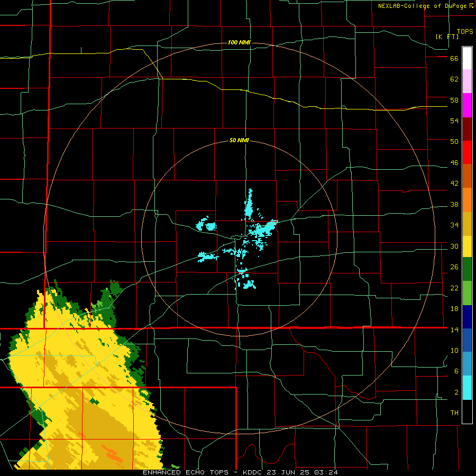
Task: Click the legend value '42'
Action: (454, 184)
